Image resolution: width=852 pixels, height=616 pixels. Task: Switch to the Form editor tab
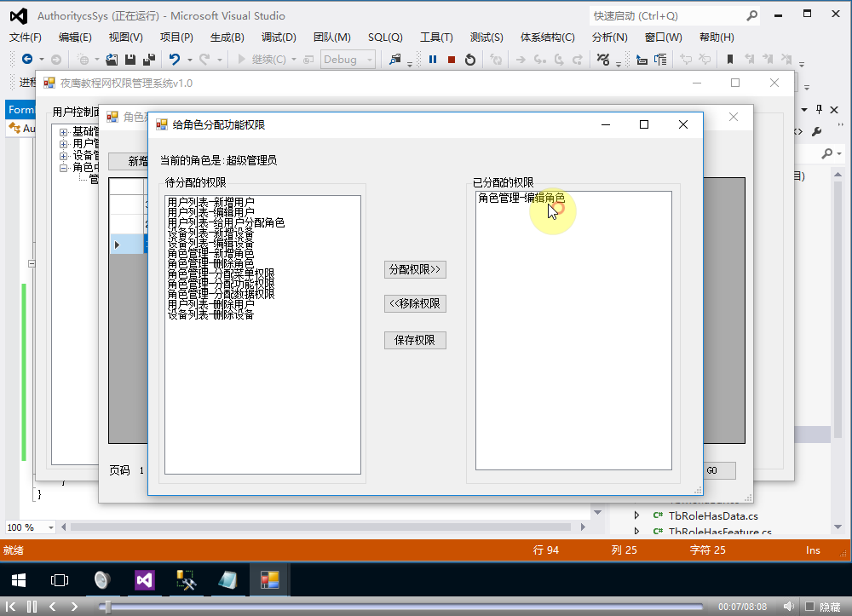click(20, 109)
